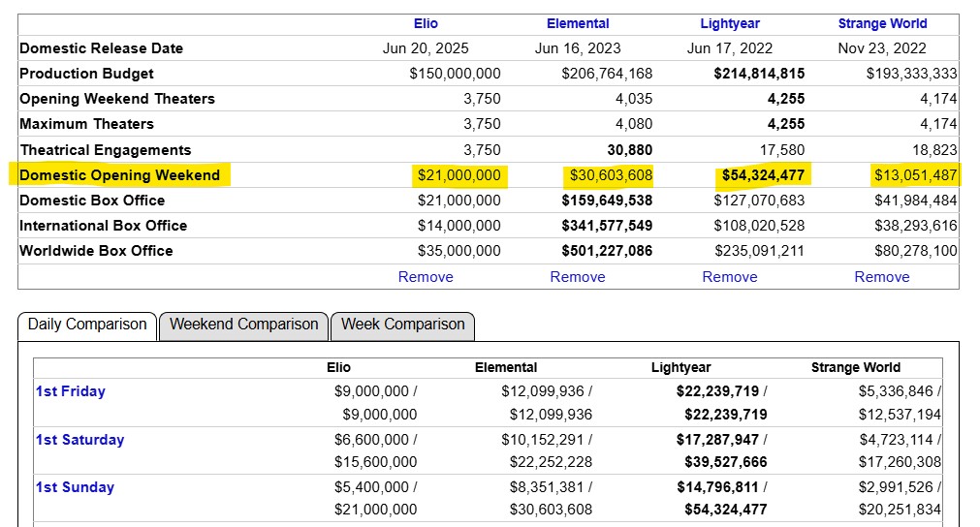Click the Production Budget row label
This screenshot has height=527, width=980.
86,74
